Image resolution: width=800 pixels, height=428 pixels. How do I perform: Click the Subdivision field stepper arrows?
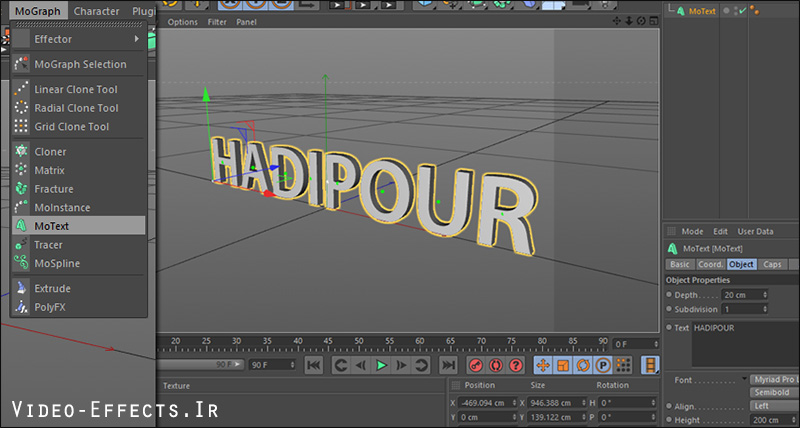tap(764, 309)
